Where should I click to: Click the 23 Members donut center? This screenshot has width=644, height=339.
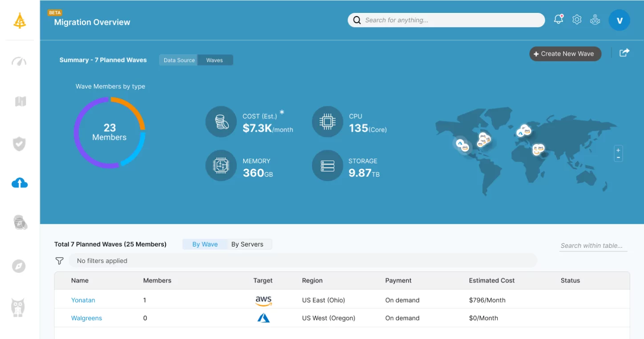[109, 133]
